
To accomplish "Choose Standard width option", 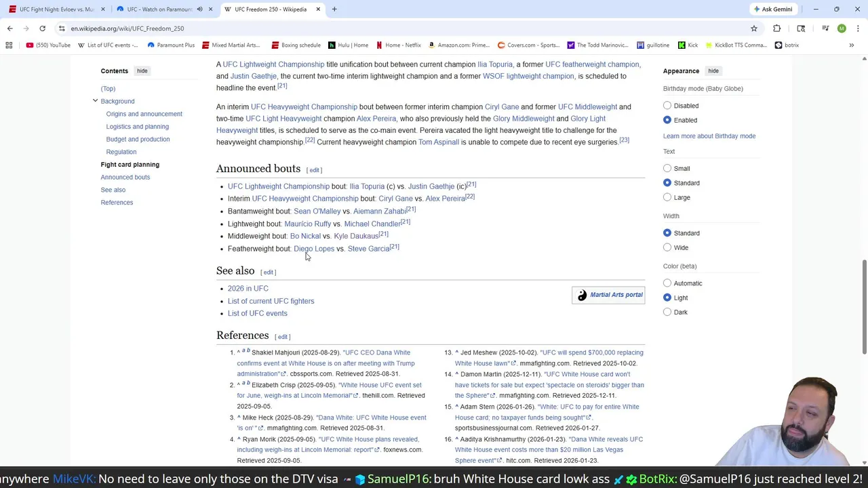I will tap(667, 233).
